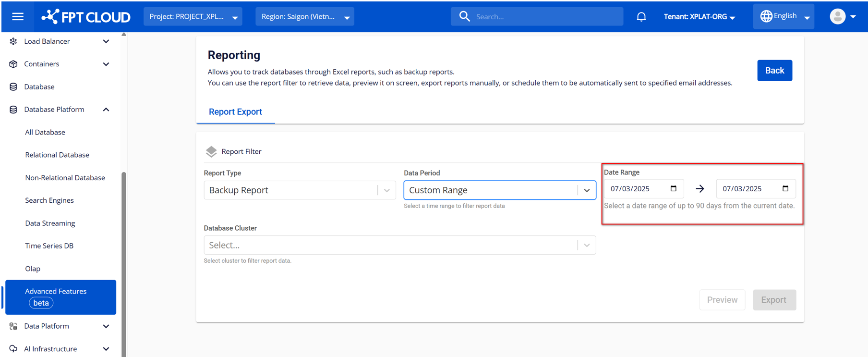868x357 pixels.
Task: Click 'Select a time range to filter report data'
Action: coord(454,206)
